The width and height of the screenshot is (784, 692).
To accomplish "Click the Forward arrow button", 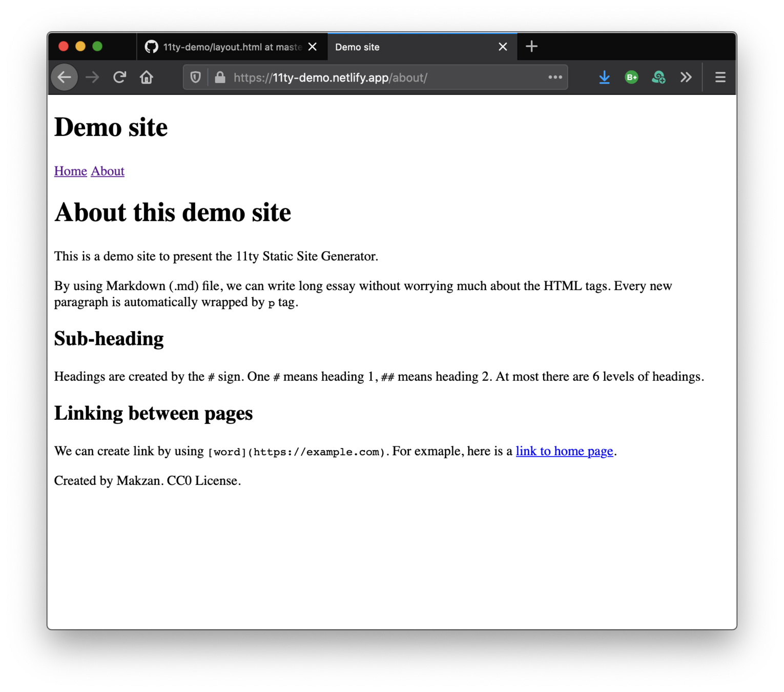I will (x=92, y=77).
